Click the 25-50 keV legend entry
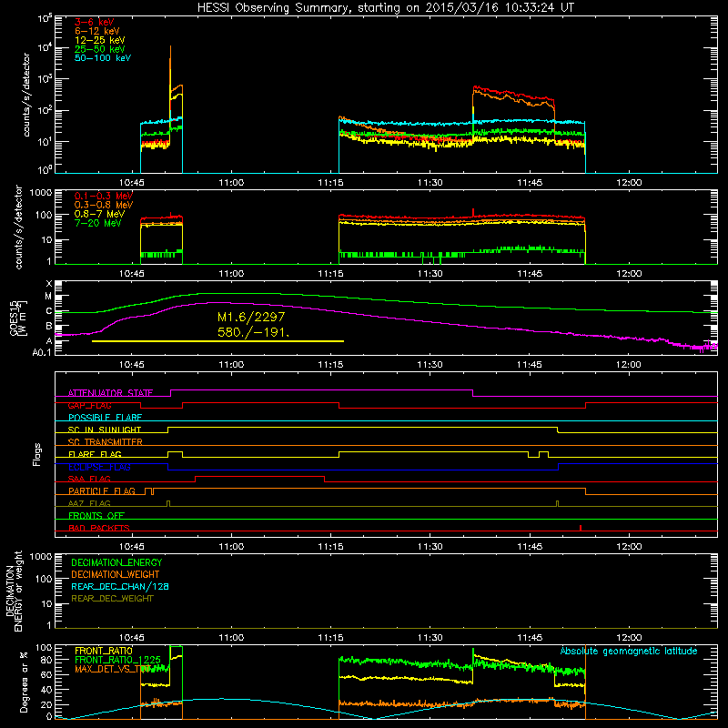This screenshot has height=728, width=728. click(100, 49)
